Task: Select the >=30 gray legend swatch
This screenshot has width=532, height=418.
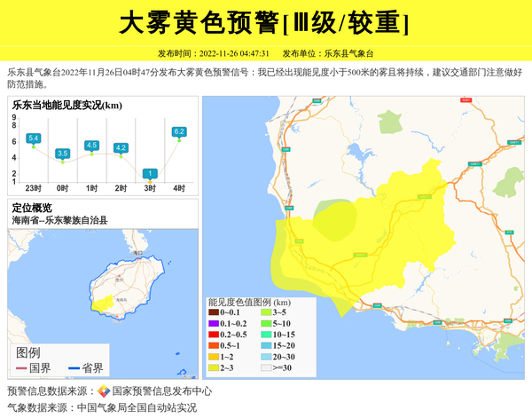Action: pos(265,367)
